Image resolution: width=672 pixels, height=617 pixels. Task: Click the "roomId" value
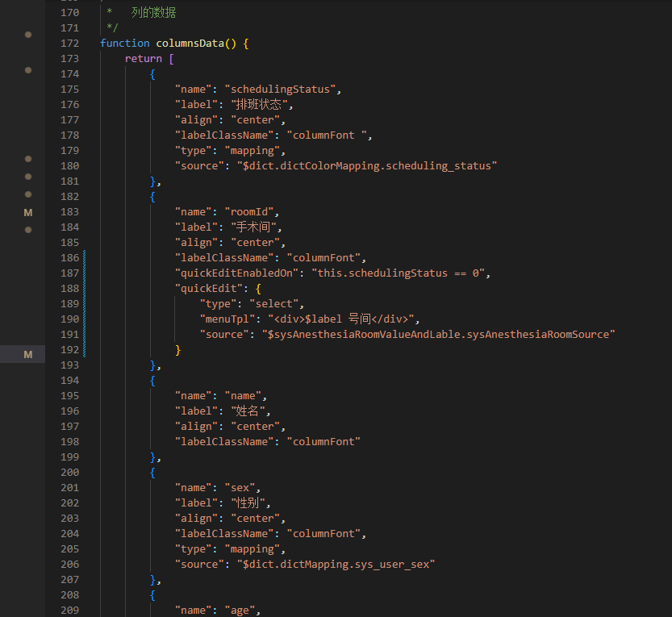click(x=249, y=212)
